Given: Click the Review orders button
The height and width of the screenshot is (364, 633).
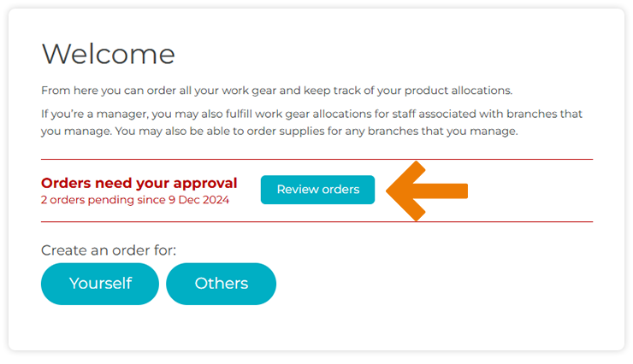Looking at the screenshot, I should coord(317,190).
